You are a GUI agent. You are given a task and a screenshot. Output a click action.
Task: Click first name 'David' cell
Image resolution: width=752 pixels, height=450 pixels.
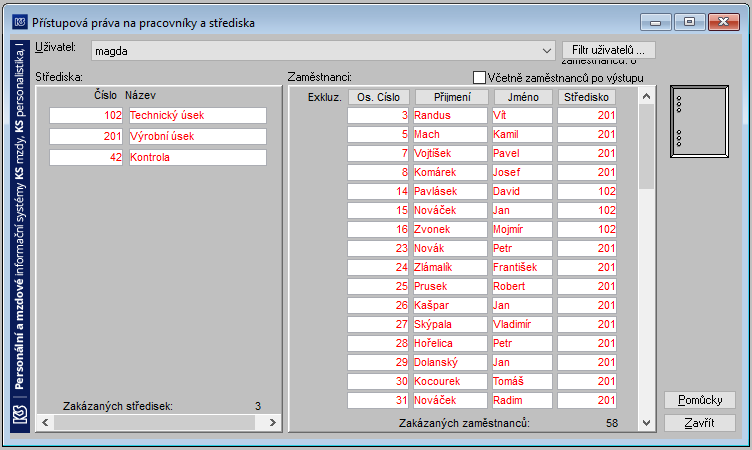[522, 191]
